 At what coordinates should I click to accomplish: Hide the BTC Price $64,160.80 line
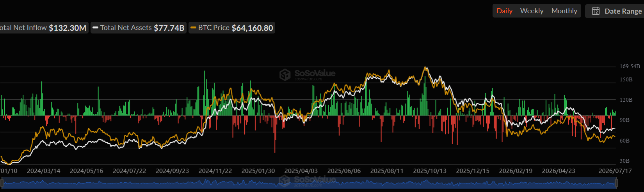pos(232,28)
